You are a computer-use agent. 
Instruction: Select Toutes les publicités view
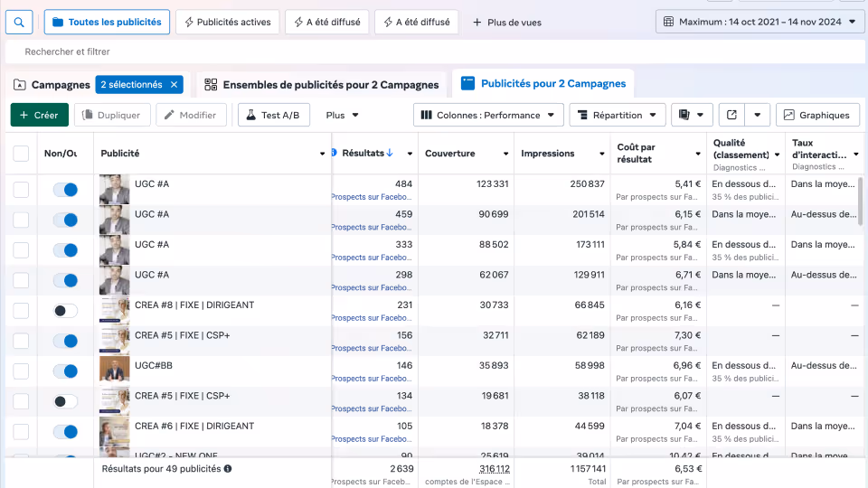click(107, 22)
